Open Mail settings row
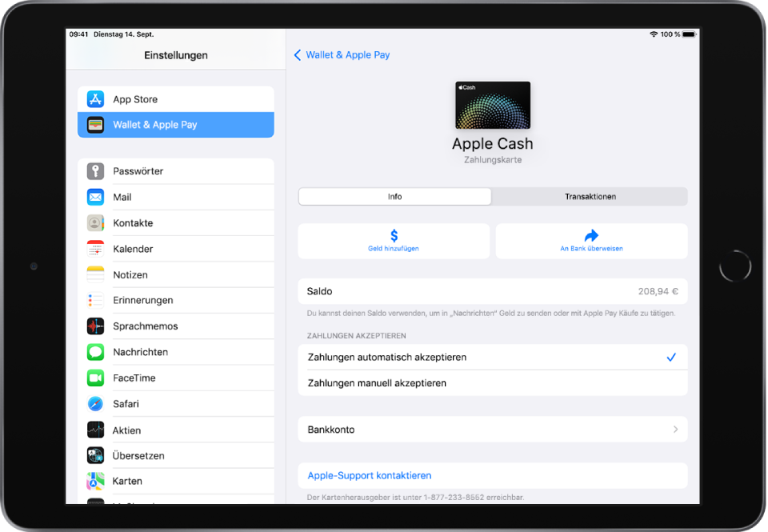 pos(176,197)
